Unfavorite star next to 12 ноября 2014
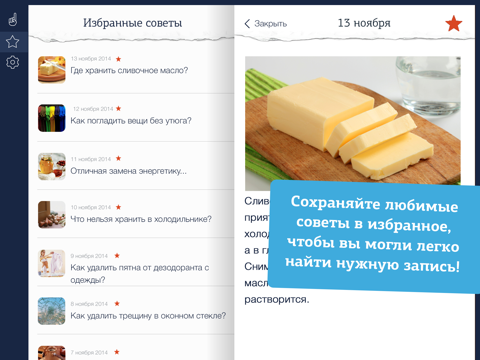480x360 pixels. (x=118, y=109)
